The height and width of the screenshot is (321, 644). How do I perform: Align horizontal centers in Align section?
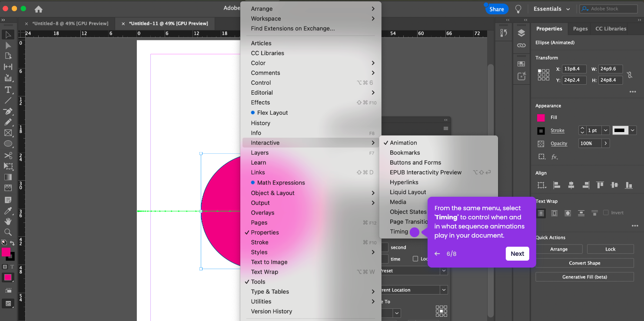[571, 185]
